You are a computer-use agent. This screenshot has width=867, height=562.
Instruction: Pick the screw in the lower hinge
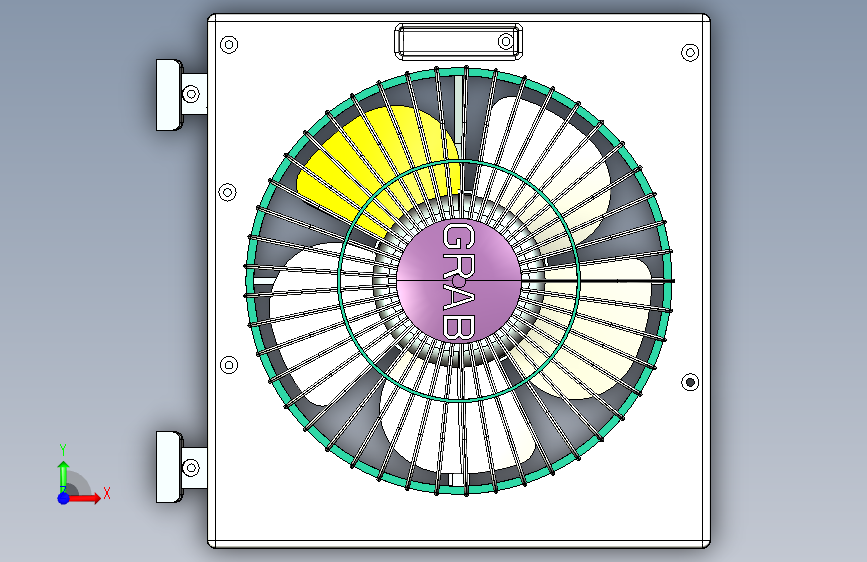[191, 468]
